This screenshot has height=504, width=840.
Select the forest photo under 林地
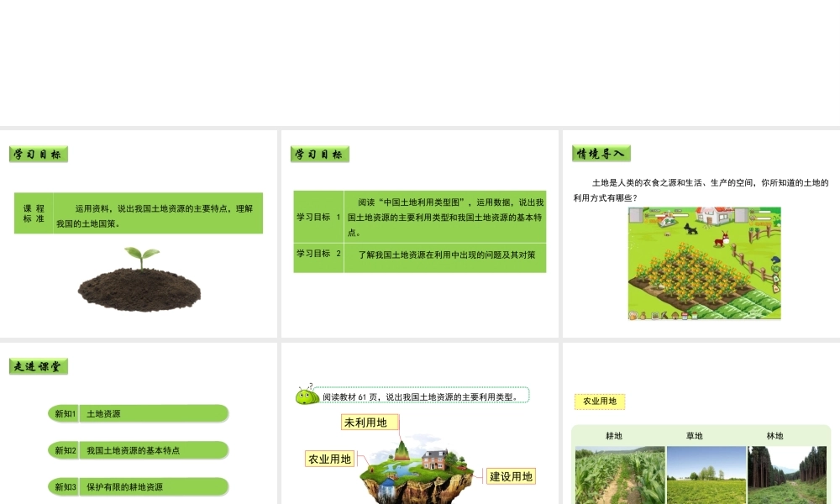point(788,475)
